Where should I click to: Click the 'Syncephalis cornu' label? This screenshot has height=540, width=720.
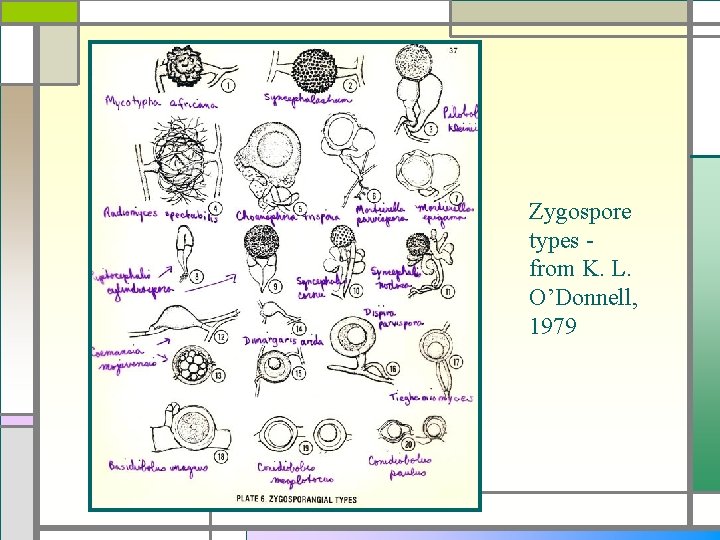(x=319, y=287)
